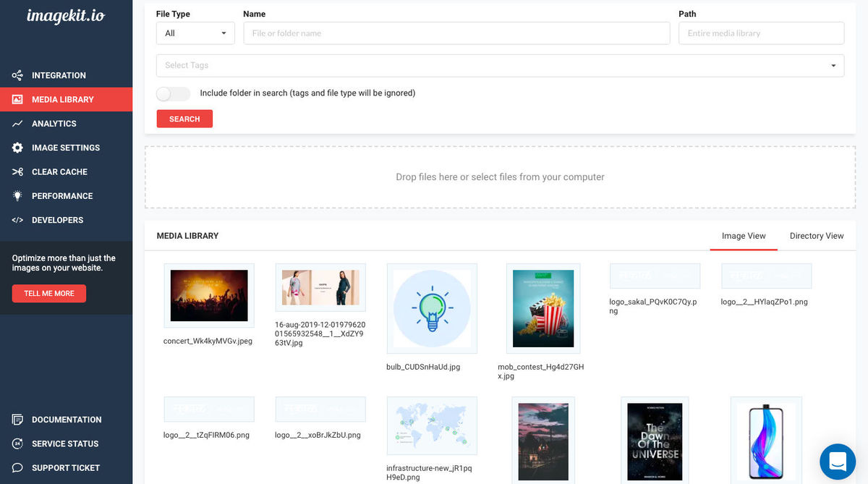This screenshot has height=484, width=868.
Task: Open the Performance section
Action: point(62,195)
